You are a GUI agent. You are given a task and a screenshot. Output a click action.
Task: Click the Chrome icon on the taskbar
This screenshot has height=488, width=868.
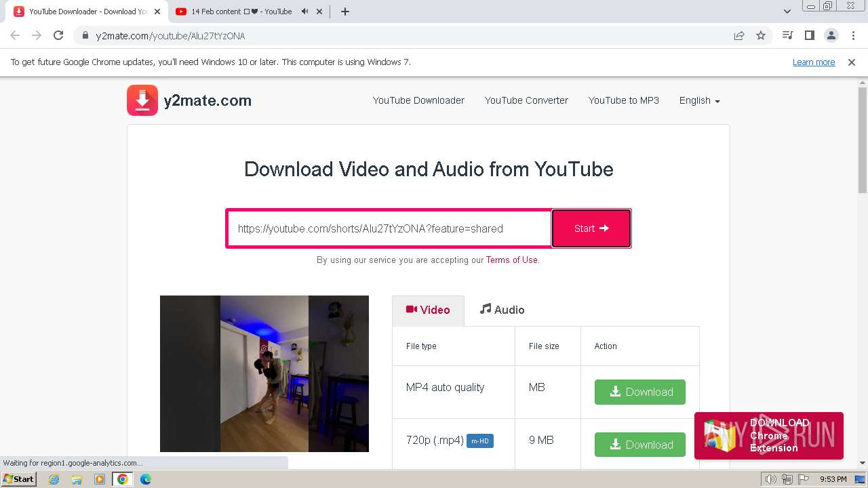pos(123,479)
